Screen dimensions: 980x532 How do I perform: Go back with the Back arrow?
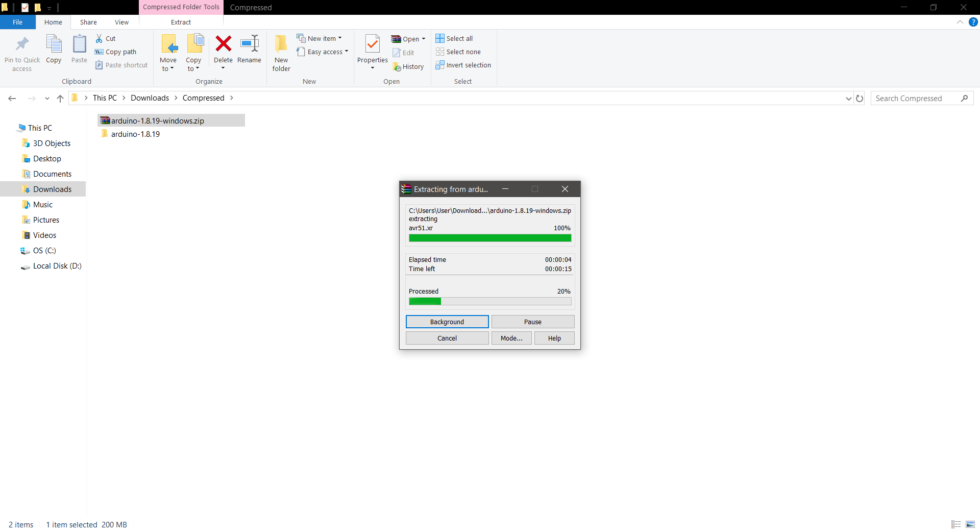[12, 98]
